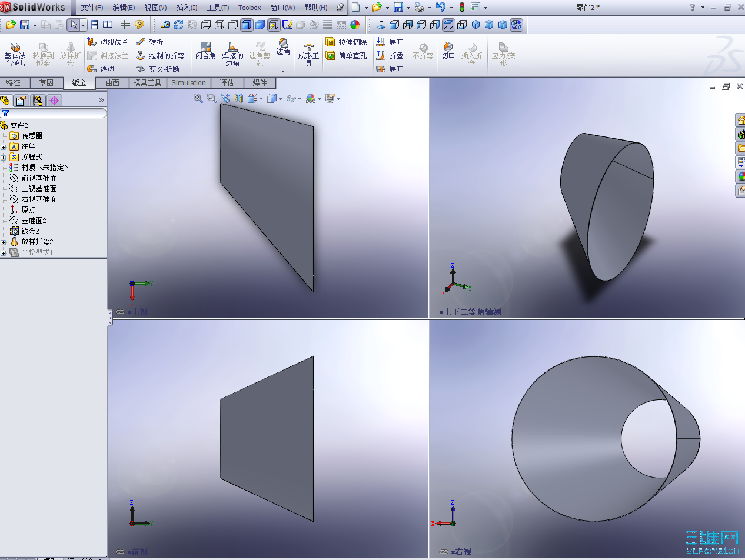The image size is (745, 560).
Task: Switch to the 焊件 weldments tab
Action: pos(260,83)
